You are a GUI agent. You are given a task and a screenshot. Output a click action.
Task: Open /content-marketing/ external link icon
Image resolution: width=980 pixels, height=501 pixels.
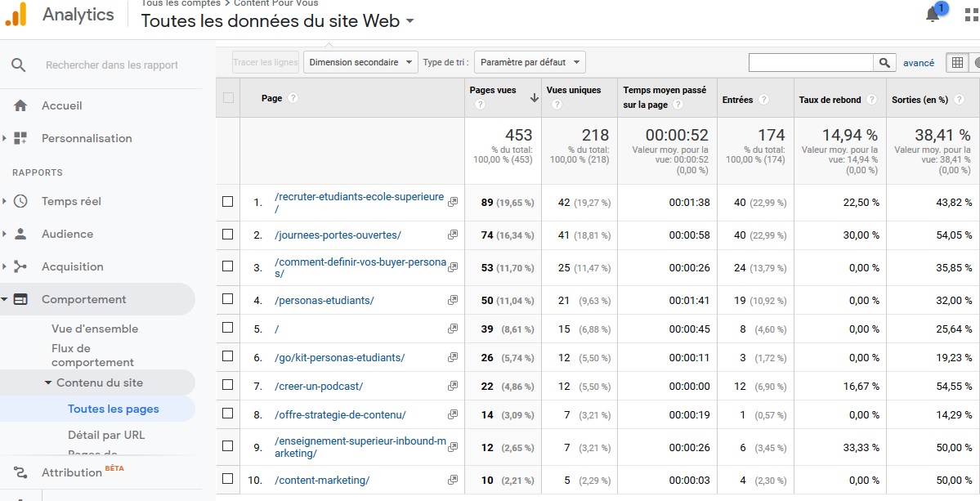(453, 480)
